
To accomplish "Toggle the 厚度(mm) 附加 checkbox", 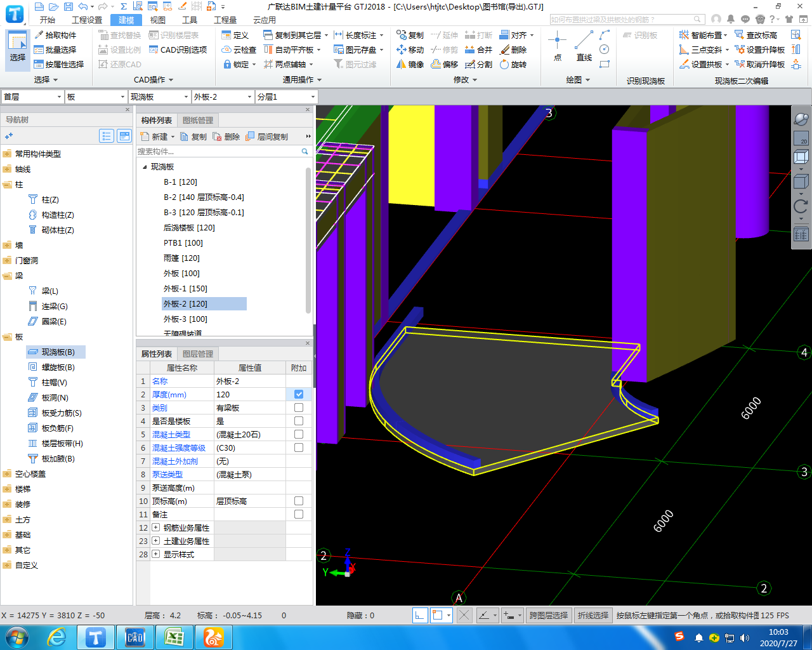I will (299, 394).
